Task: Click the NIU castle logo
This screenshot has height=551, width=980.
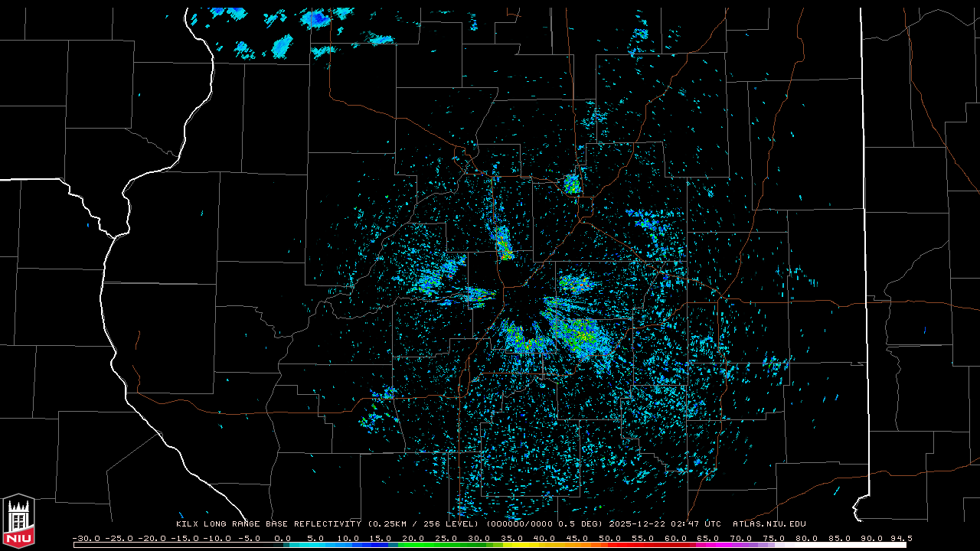Action: (18, 521)
